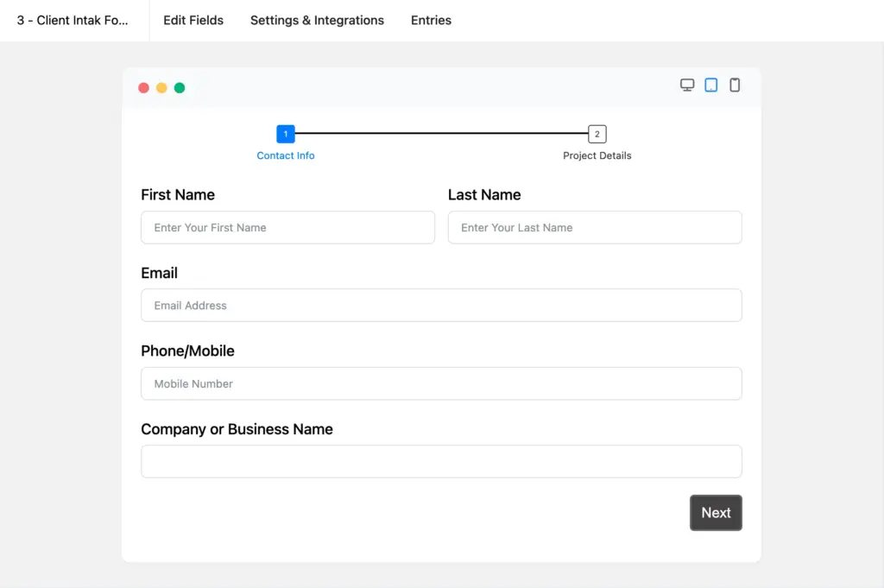Click the Email label text
The width and height of the screenshot is (884, 588).
[159, 274]
